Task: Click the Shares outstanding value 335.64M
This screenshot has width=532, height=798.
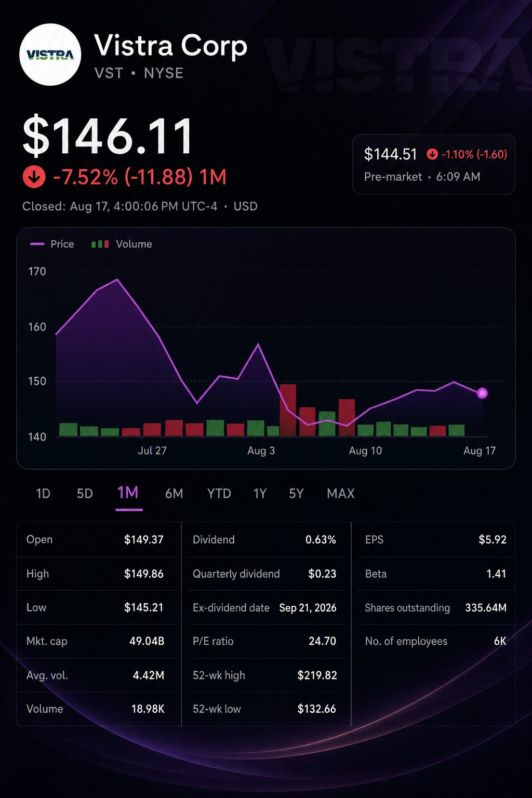Action: pos(486,608)
